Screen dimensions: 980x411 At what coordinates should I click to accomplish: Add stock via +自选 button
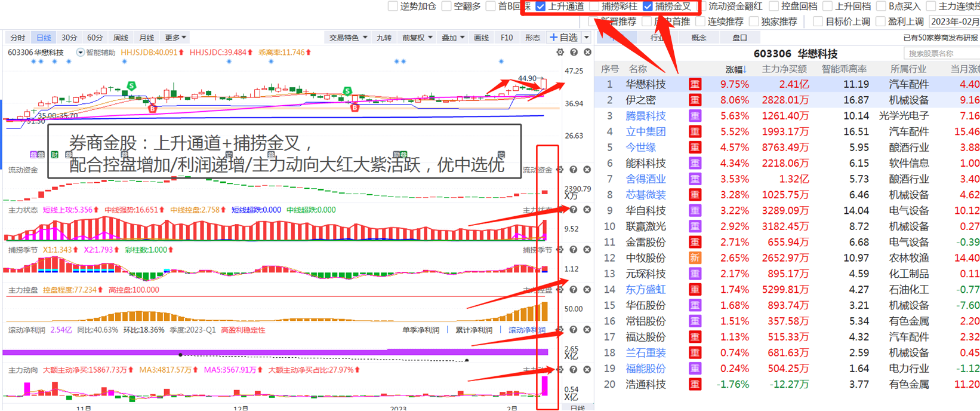(x=564, y=38)
